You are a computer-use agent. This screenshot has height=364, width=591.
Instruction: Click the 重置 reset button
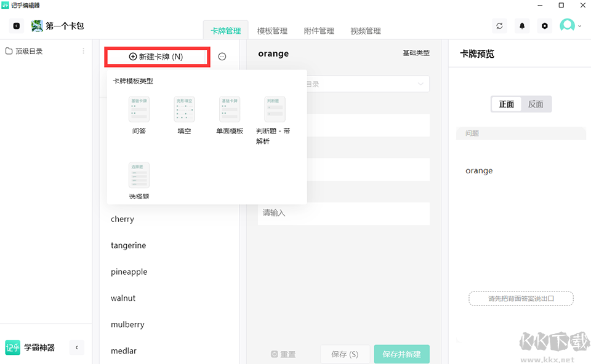283,354
